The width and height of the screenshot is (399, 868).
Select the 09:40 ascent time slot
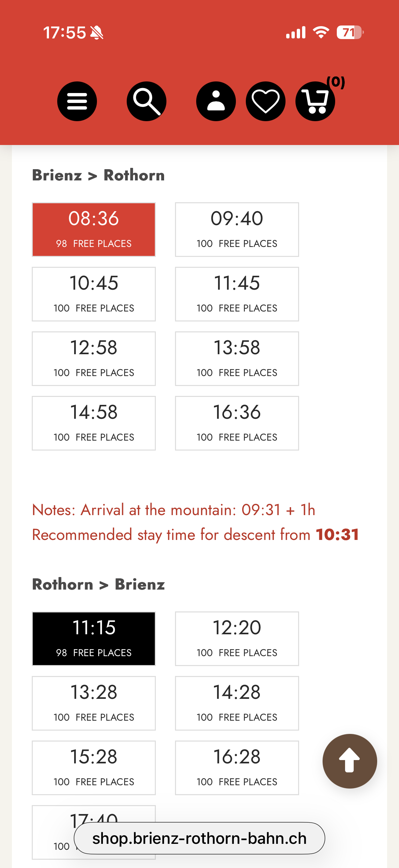tap(237, 229)
